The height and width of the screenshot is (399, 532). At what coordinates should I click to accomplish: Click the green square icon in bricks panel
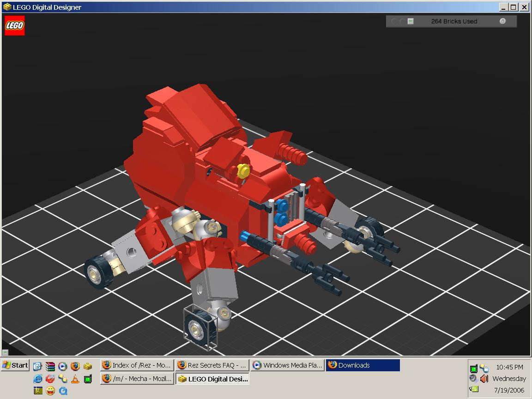click(411, 21)
